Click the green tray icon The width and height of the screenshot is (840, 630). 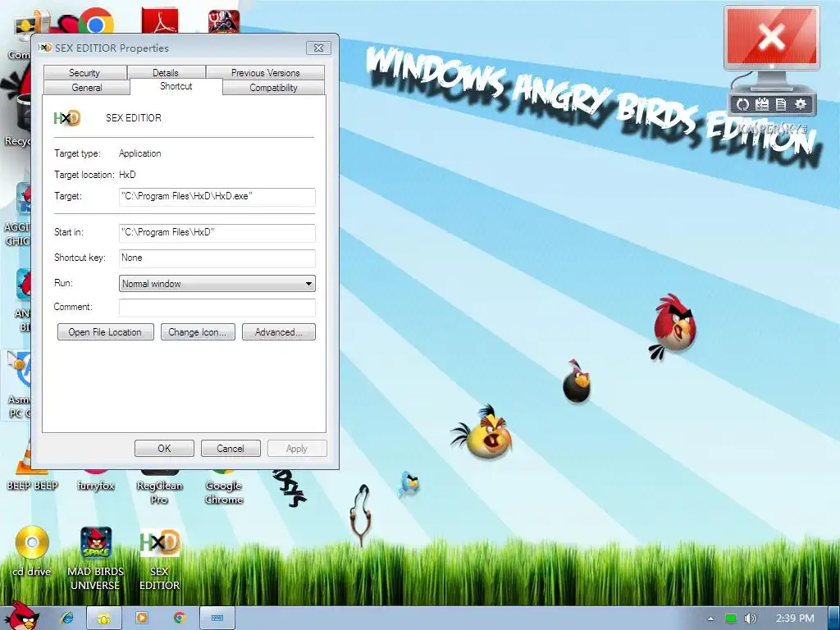731,619
